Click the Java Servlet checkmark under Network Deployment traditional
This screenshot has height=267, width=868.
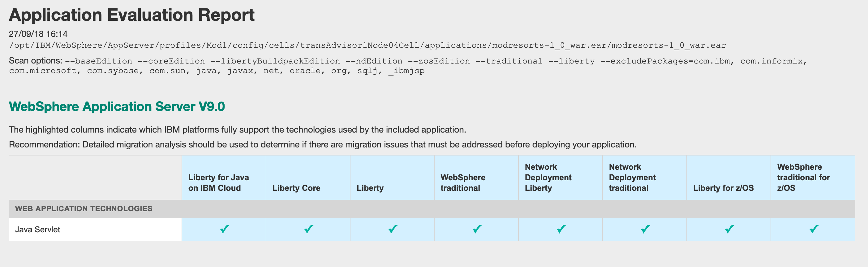pyautogui.click(x=645, y=229)
